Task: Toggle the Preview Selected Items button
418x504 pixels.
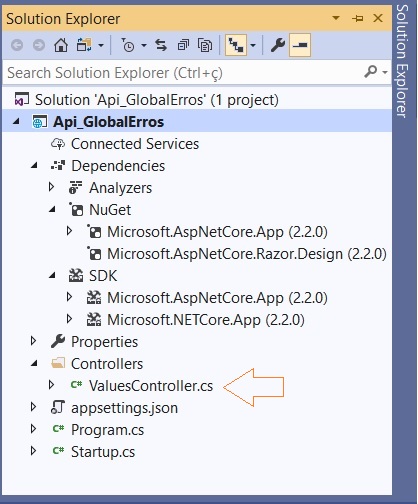Action: [300, 45]
